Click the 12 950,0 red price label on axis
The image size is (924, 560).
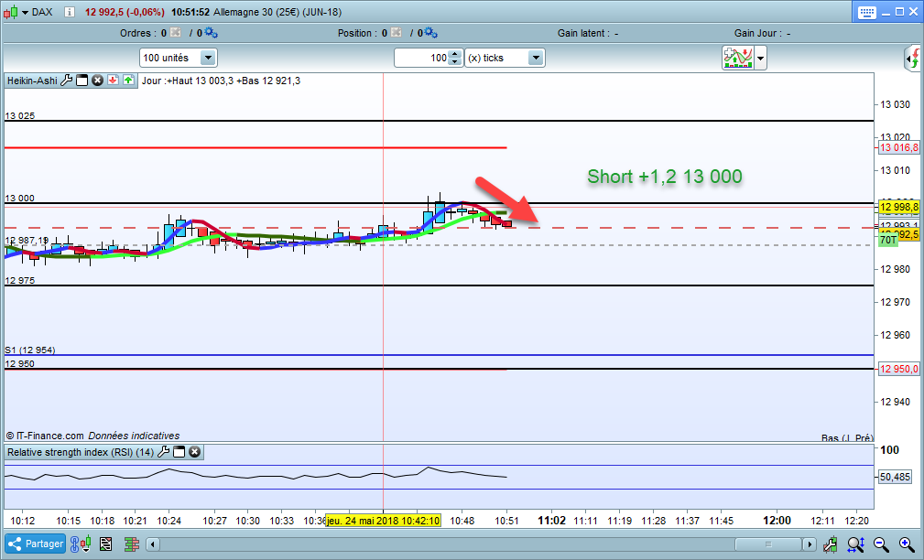pyautogui.click(x=898, y=369)
